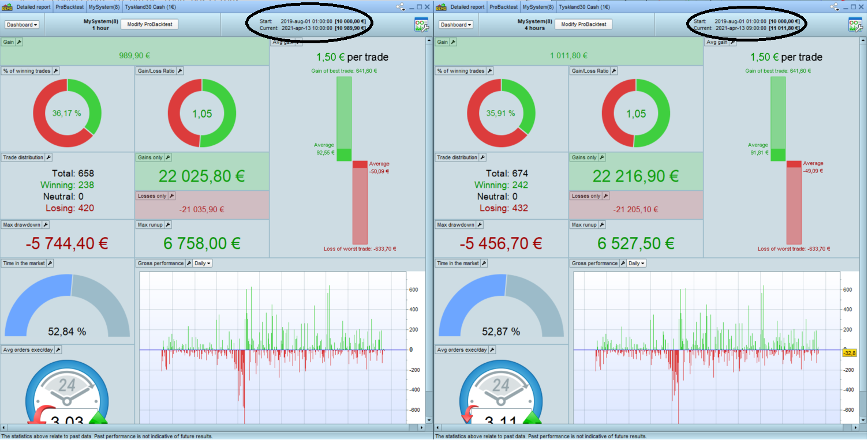868x440 pixels.
Task: Click time in market value 52,87 %
Action: [501, 332]
